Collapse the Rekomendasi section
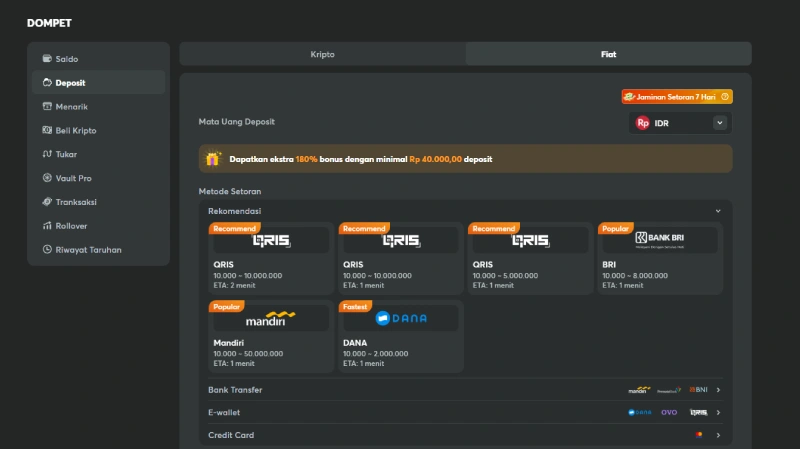800x449 pixels. pos(718,211)
